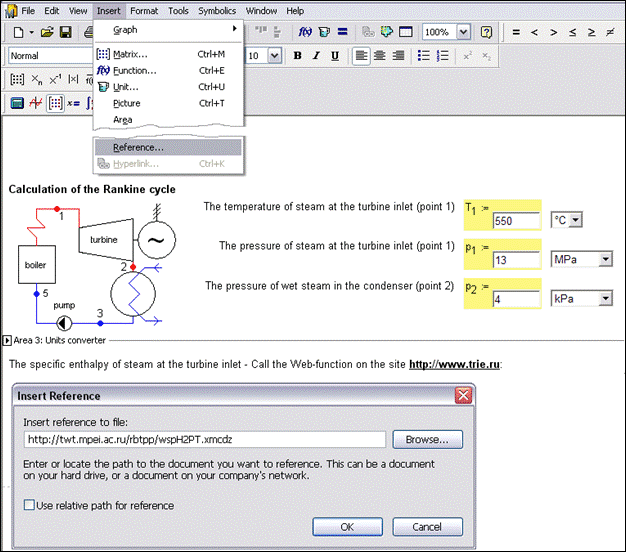Screen dimensions: 626x552
Task: Open the Tools menu
Action: point(178,11)
